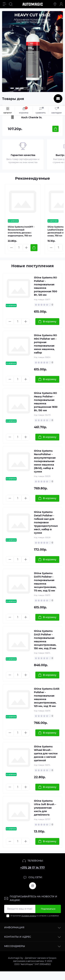
Task: Open the site search magnifier icon
Action: (x=11, y=4)
